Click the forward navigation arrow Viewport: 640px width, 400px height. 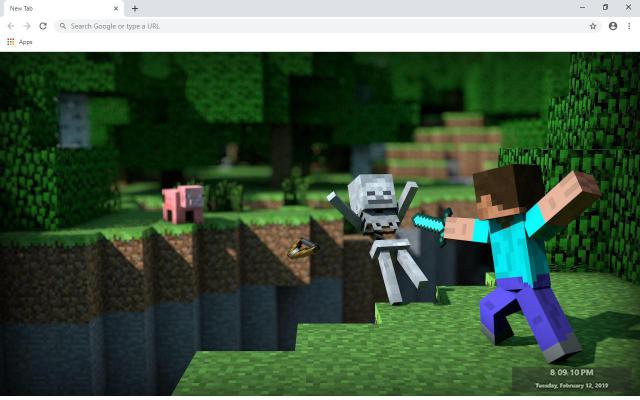coord(27,26)
